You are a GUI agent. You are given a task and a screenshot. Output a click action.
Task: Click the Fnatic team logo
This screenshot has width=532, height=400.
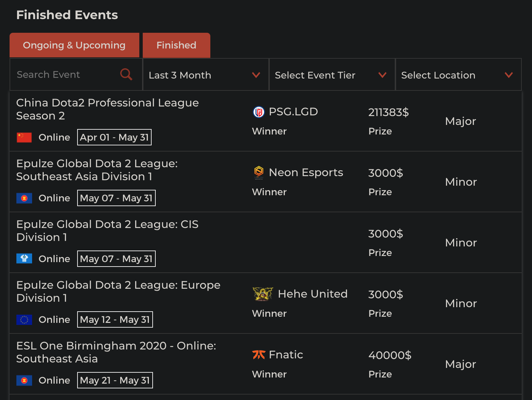(258, 355)
